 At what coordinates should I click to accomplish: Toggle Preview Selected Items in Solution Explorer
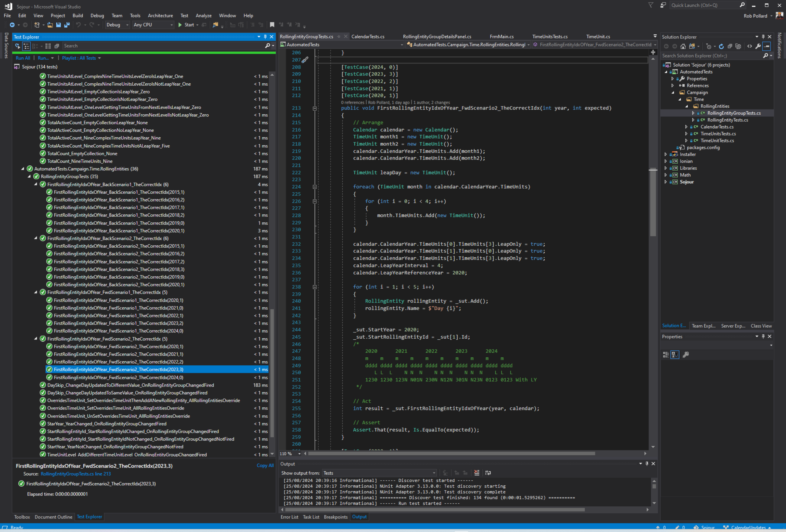click(767, 46)
